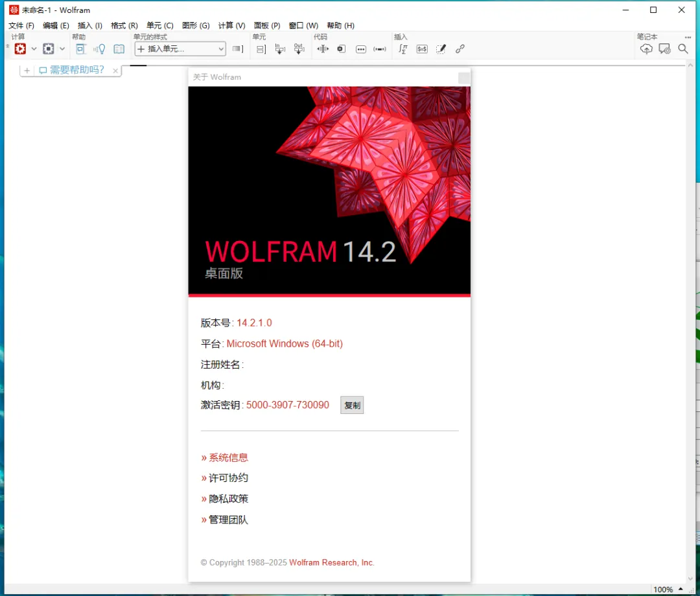Open the documentation book icon

coord(119,49)
